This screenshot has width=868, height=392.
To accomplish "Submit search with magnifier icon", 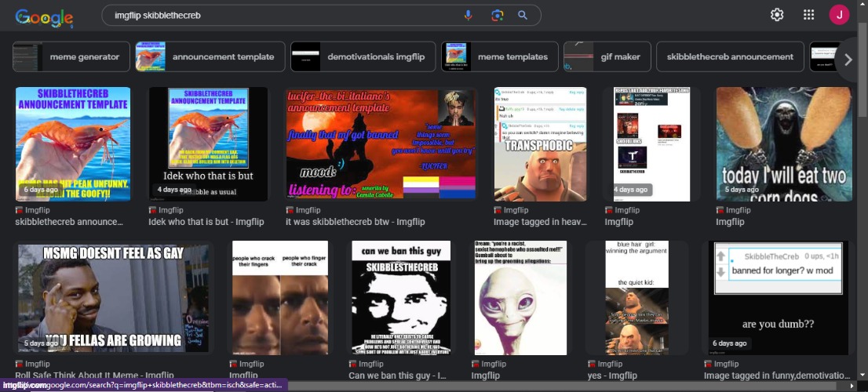I will coord(523,16).
